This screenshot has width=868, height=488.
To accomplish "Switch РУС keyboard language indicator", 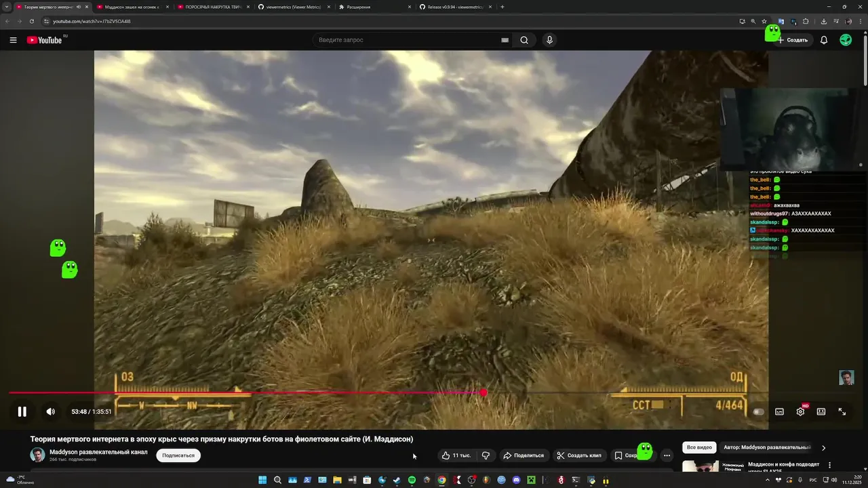I will pos(813,480).
